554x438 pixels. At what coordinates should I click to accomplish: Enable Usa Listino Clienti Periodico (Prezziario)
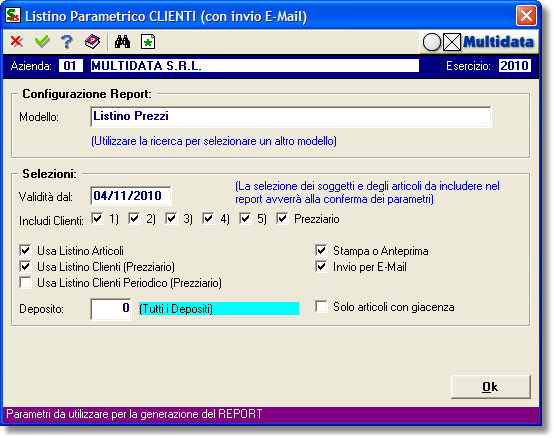coord(25,283)
